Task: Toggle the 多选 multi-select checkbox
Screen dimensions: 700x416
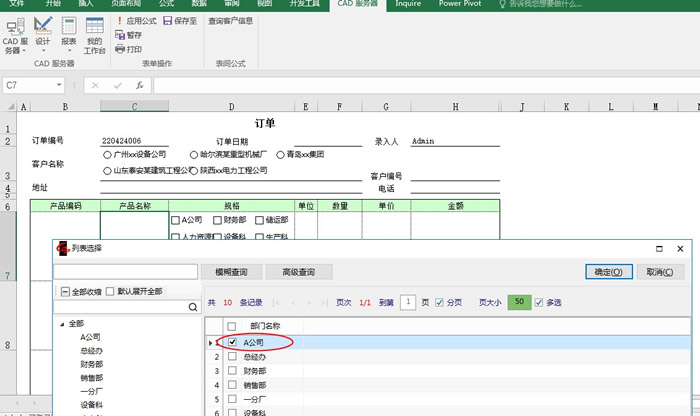Action: click(540, 302)
